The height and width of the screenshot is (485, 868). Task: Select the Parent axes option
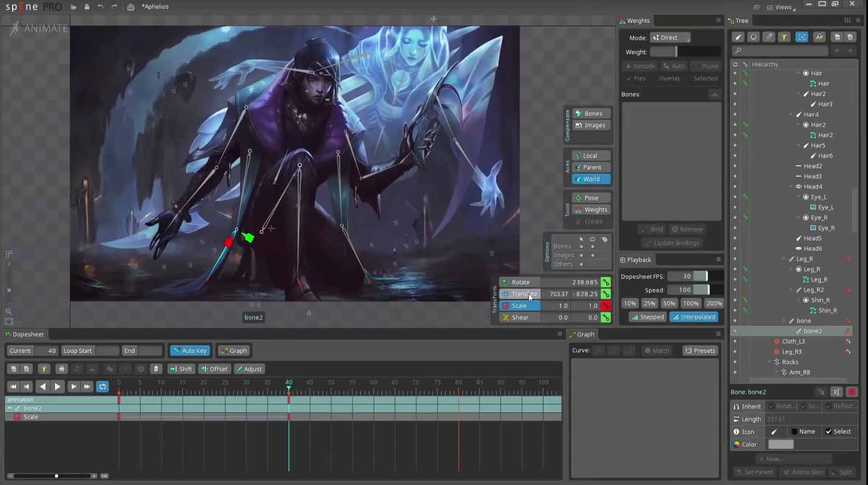pos(591,167)
